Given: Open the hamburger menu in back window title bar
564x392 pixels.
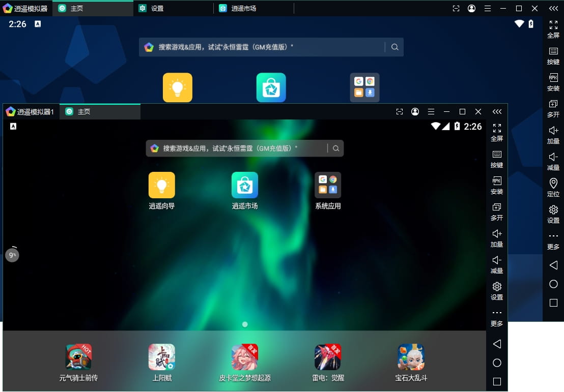Looking at the screenshot, I should tap(487, 8).
